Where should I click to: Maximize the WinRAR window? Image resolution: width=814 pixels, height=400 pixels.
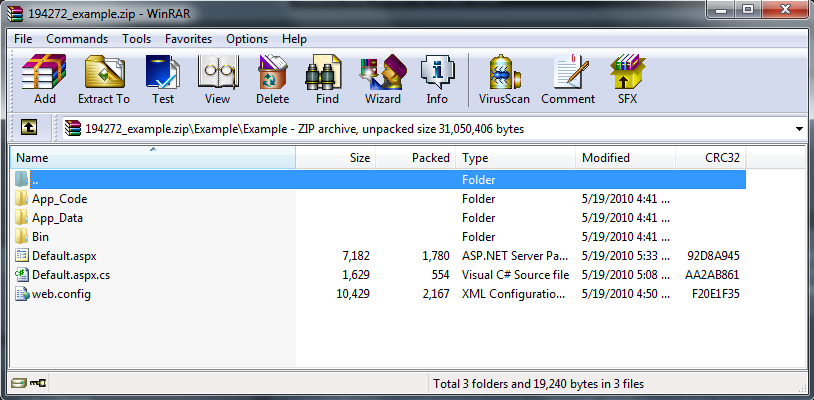click(x=749, y=9)
